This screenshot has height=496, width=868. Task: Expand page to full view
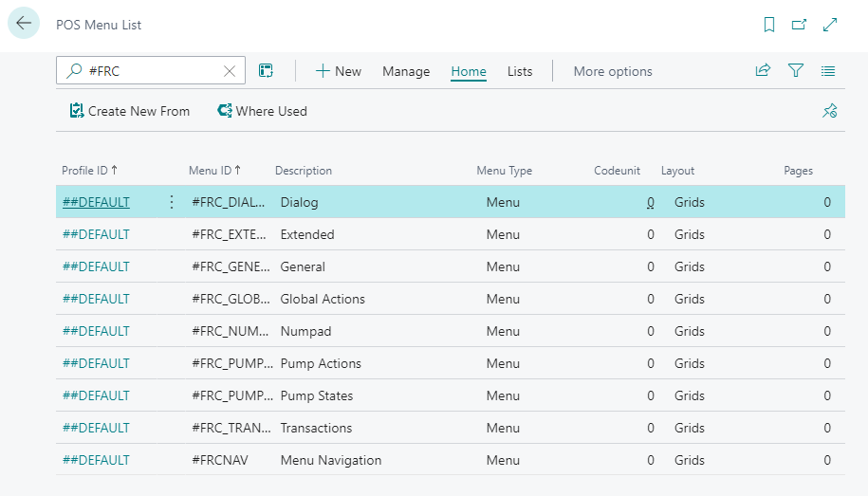pyautogui.click(x=830, y=25)
